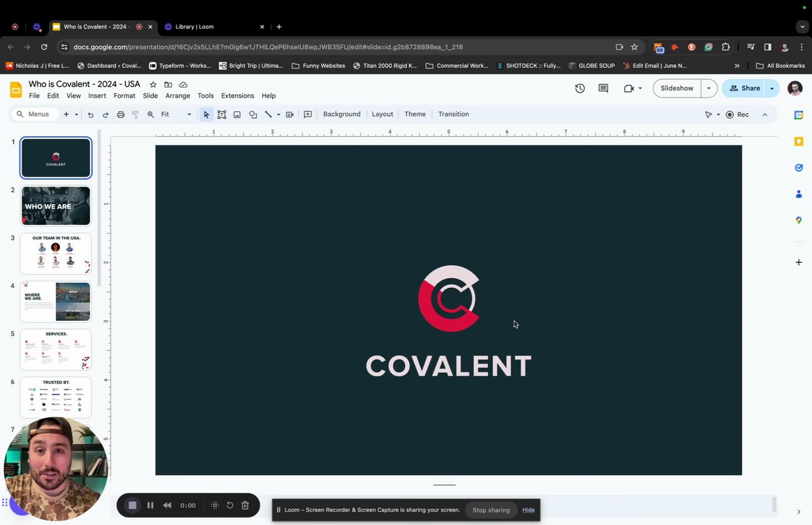Collapse the toolbar with the chevron-up arrow
This screenshot has width=812, height=525.
coord(765,115)
